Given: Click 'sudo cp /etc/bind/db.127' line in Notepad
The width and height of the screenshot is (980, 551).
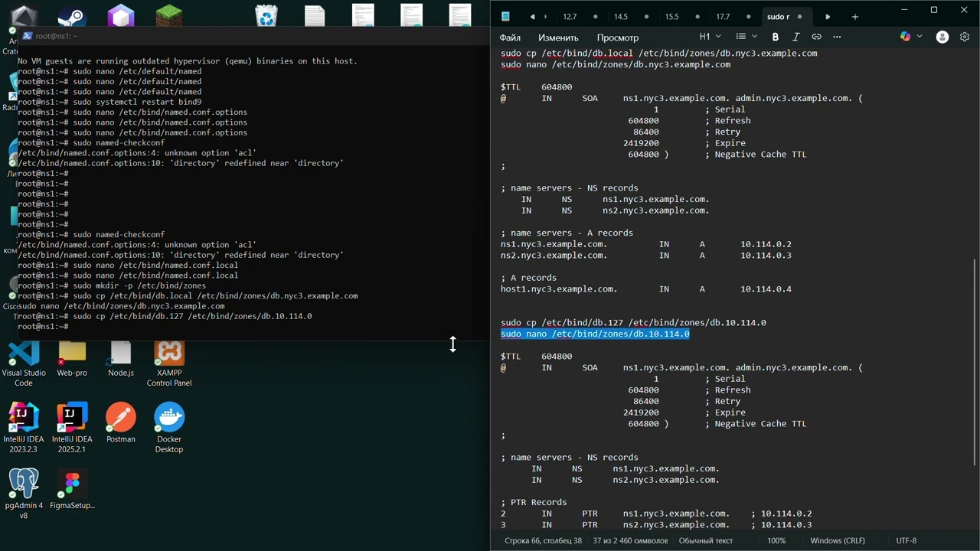Looking at the screenshot, I should point(633,322).
